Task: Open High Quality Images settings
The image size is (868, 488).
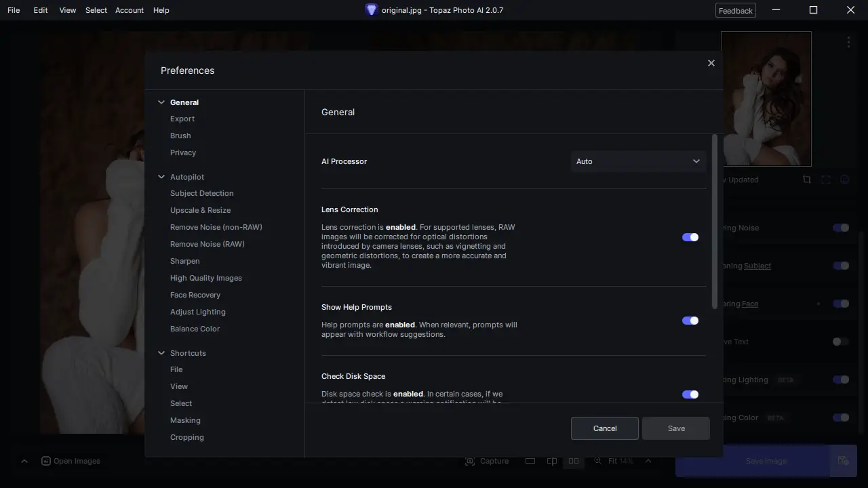Action: pos(206,278)
